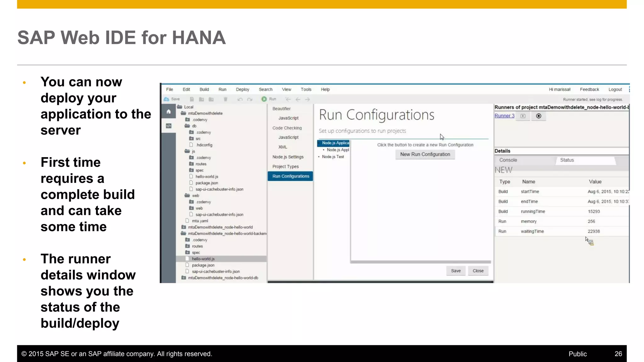The width and height of the screenshot is (644, 362).
Task: Select the Code Checking settings entry
Action: click(287, 128)
